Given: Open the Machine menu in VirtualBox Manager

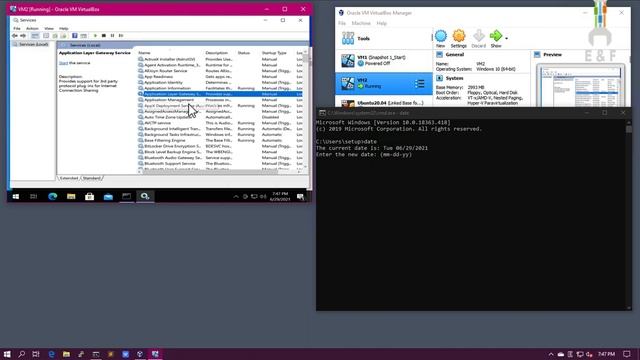Looking at the screenshot, I should tap(361, 23).
